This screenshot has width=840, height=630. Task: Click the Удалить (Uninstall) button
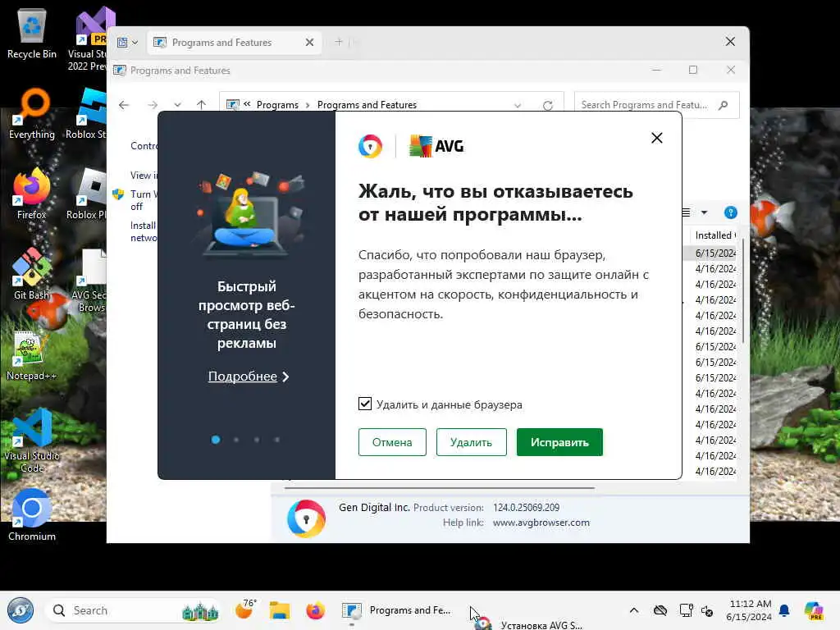pyautogui.click(x=471, y=442)
